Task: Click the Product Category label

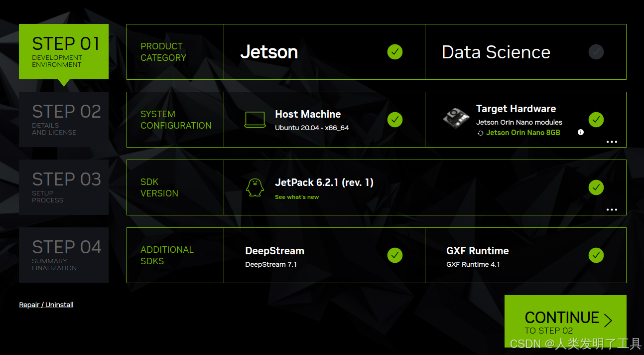Action: pyautogui.click(x=163, y=52)
